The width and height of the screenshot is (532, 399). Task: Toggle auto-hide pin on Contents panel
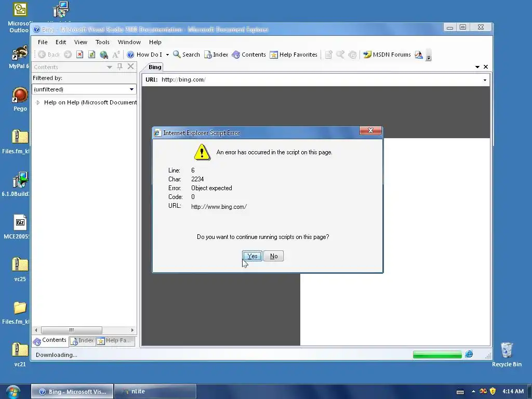point(120,67)
